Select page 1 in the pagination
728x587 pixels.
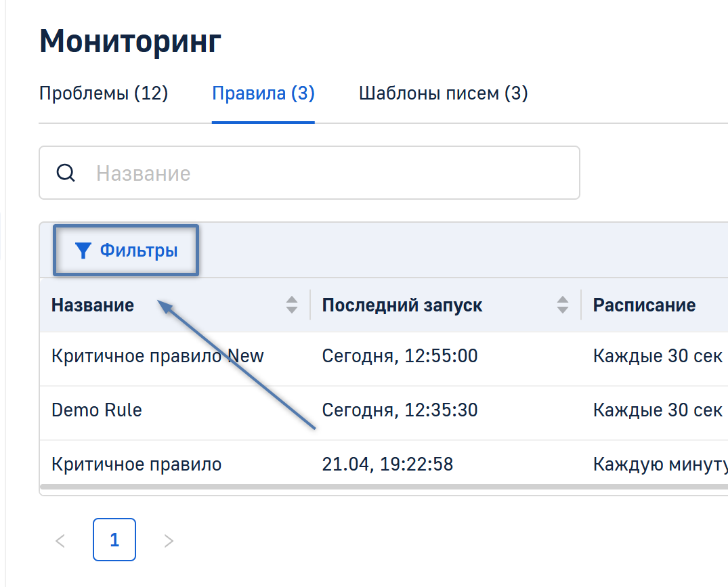[114, 540]
